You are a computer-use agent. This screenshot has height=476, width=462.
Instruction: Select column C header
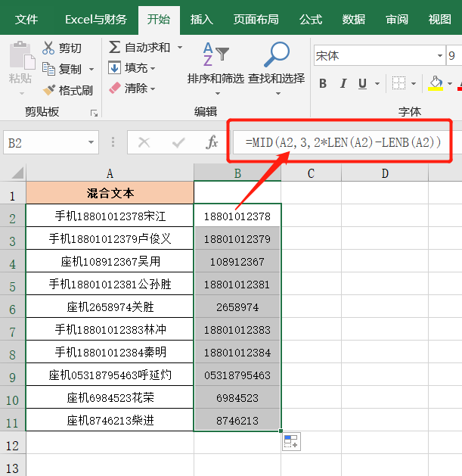coord(311,173)
